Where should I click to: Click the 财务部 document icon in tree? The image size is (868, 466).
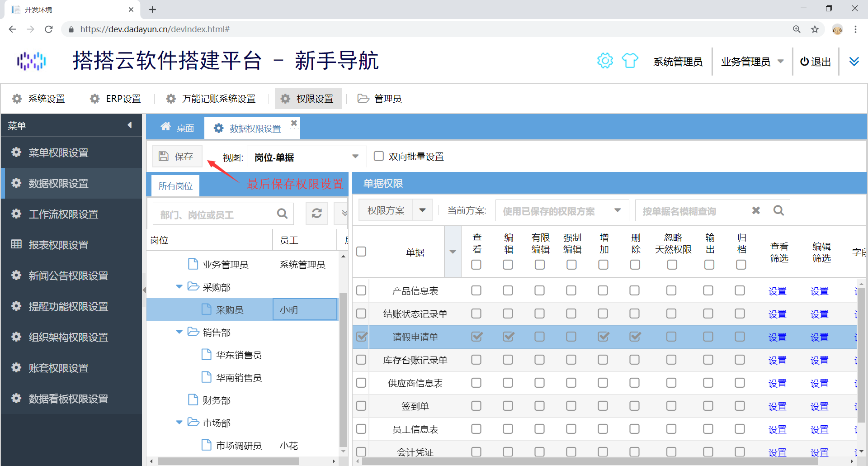[x=193, y=399]
